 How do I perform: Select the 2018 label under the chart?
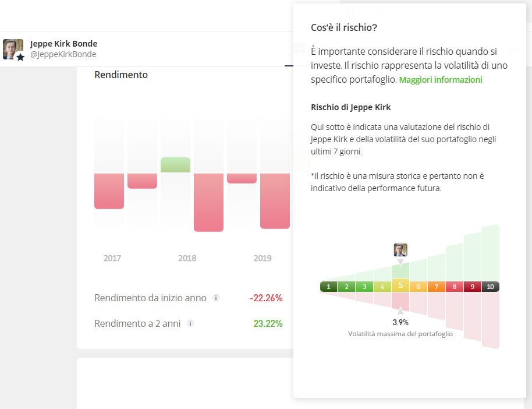(x=187, y=258)
